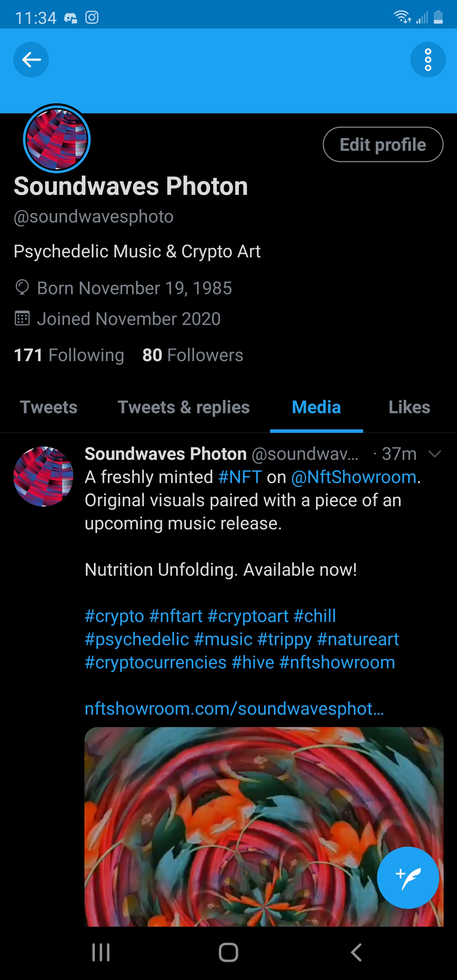Expand the tweet options chevron
The height and width of the screenshot is (980, 457).
434,454
